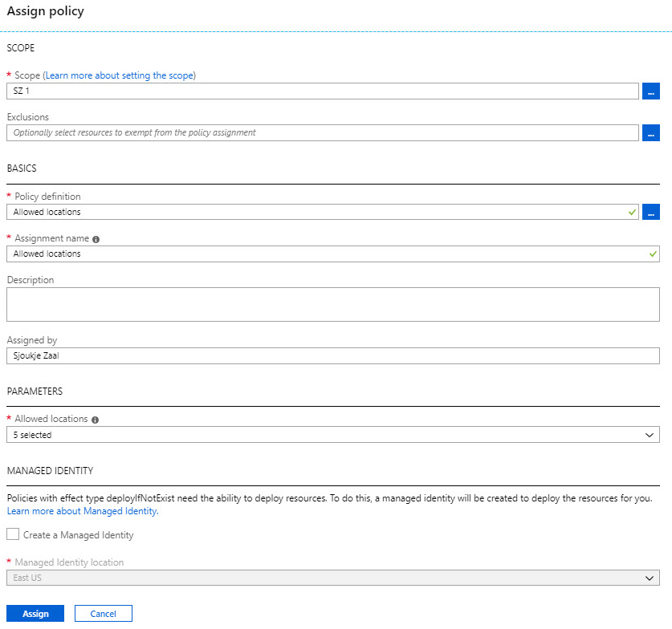Open 'Learn more about setting the scope' link
Screen dimensions: 672x629
(120, 75)
